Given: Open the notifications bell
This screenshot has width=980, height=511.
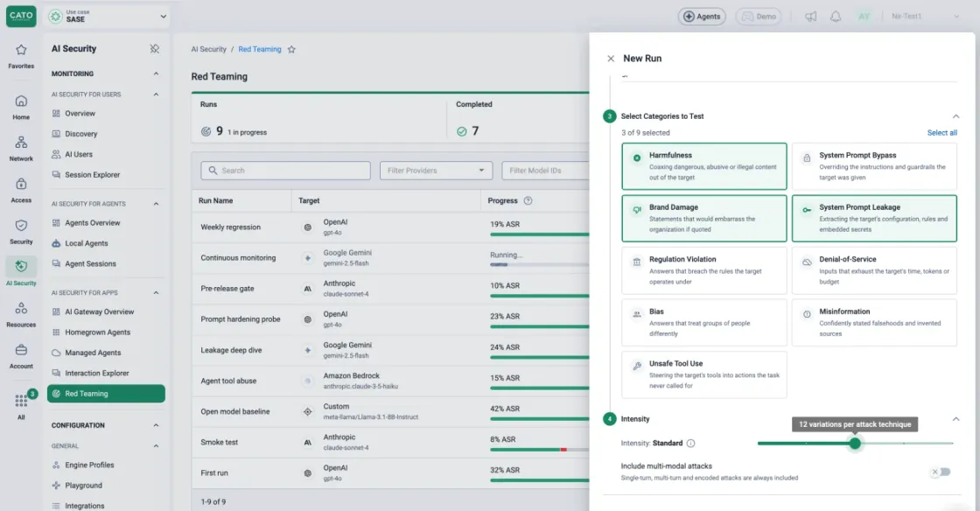Looking at the screenshot, I should pos(836,17).
